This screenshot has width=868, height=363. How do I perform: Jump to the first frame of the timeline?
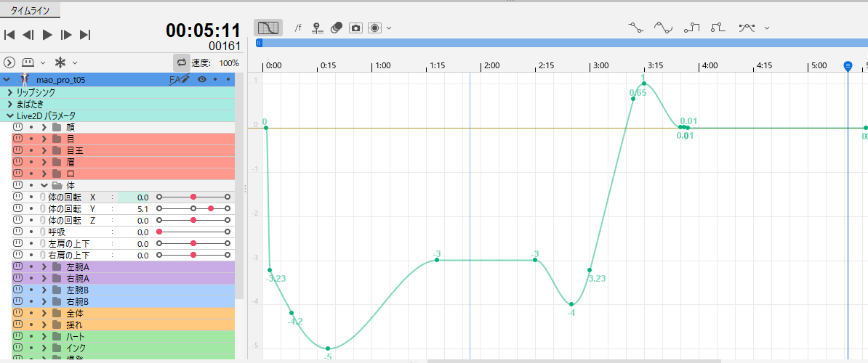[x=10, y=34]
